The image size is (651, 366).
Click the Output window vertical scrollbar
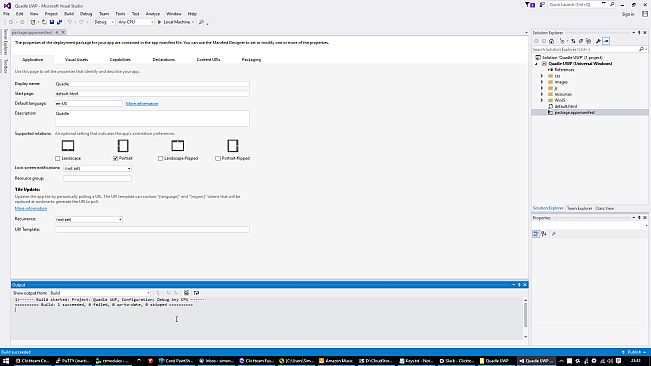[525, 318]
